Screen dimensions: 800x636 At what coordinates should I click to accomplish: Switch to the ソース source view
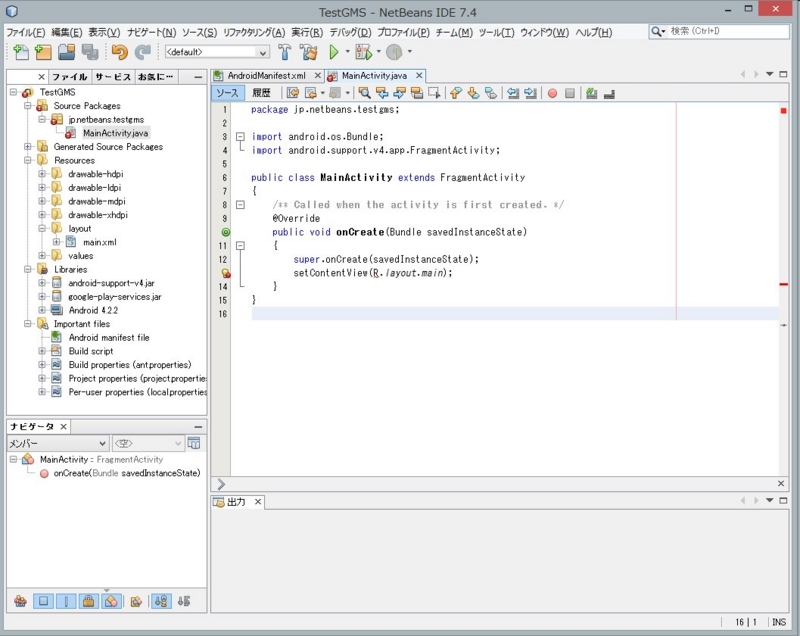[227, 93]
